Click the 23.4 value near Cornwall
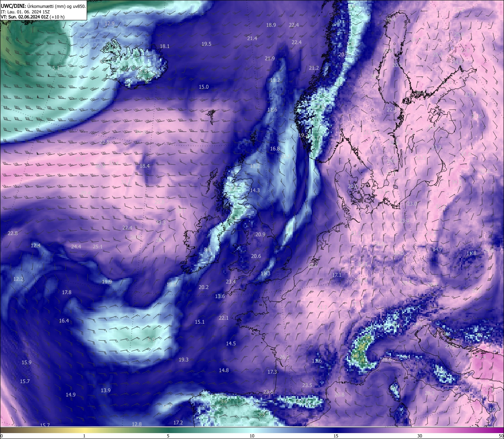Screen dimensions: 504x439 coord(231,282)
